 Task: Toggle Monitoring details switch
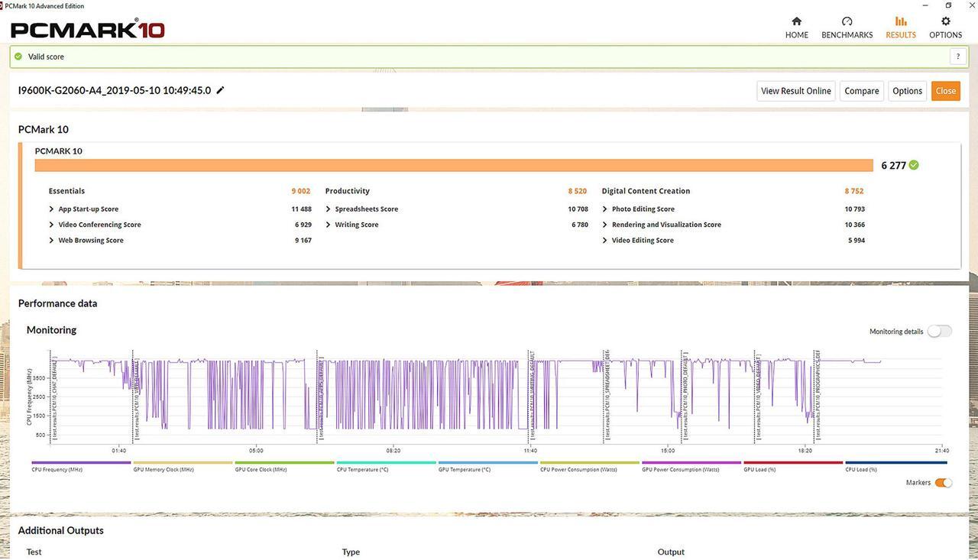point(940,332)
